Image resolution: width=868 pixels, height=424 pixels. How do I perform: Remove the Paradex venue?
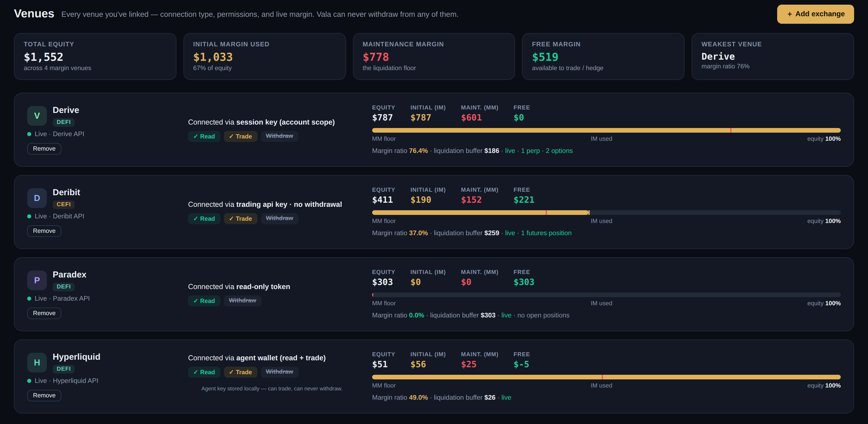[44, 313]
